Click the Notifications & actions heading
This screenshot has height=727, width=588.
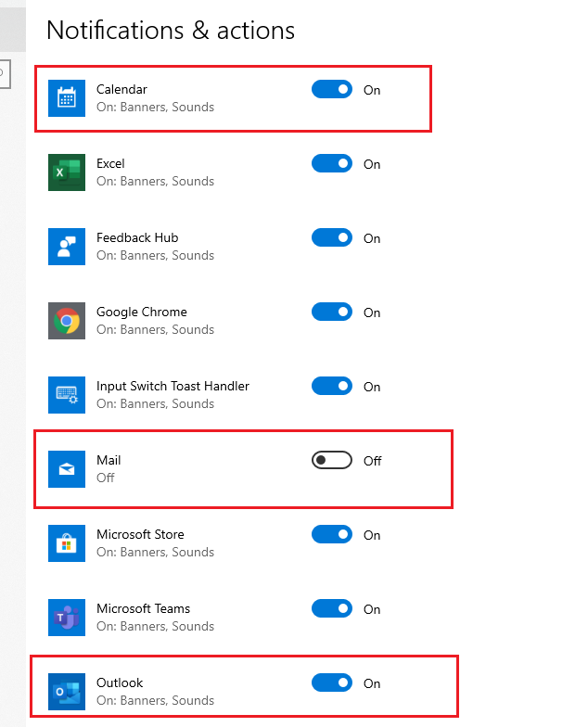click(x=171, y=30)
